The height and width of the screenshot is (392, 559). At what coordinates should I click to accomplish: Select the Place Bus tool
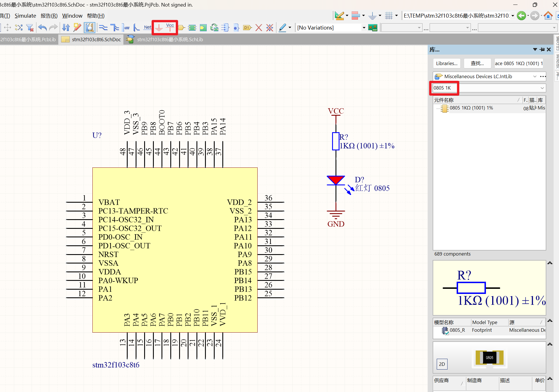115,28
